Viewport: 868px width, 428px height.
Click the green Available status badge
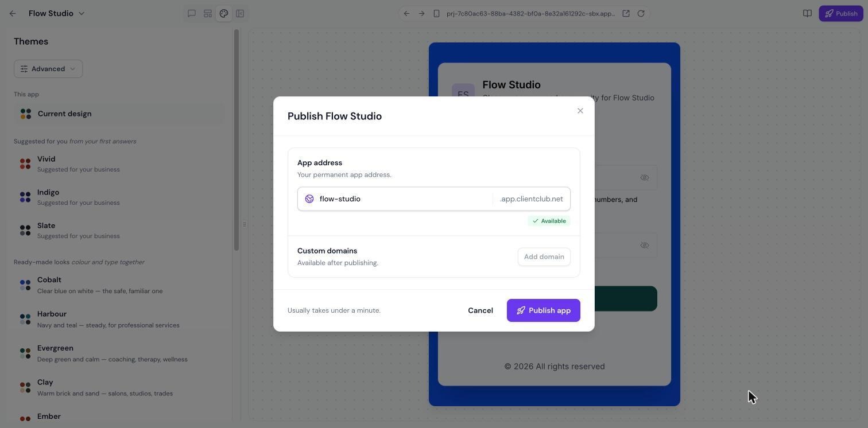[549, 221]
